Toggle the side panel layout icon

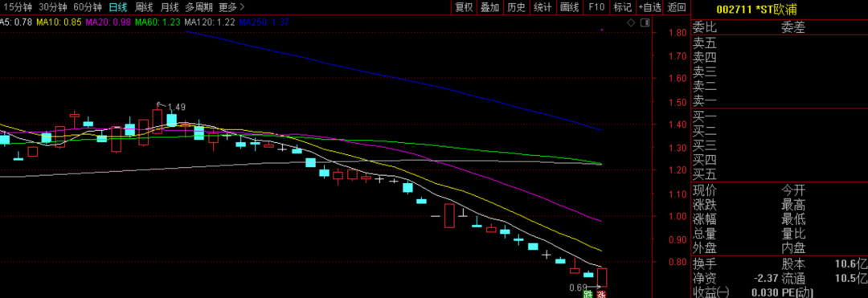(645, 22)
